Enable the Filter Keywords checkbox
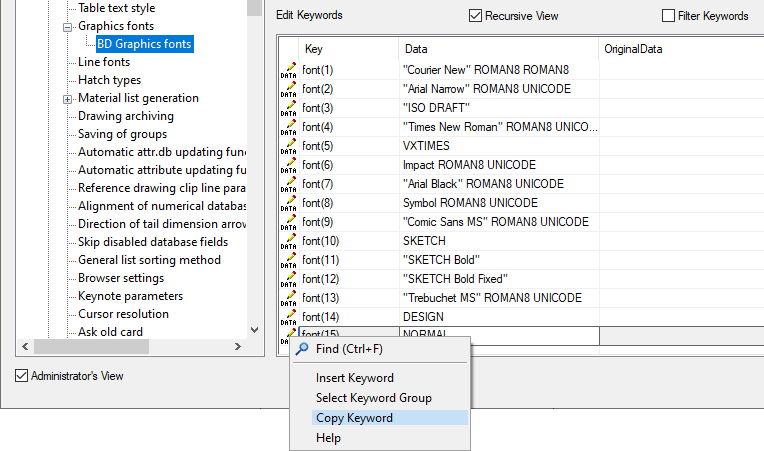This screenshot has height=451, width=764. 669,16
